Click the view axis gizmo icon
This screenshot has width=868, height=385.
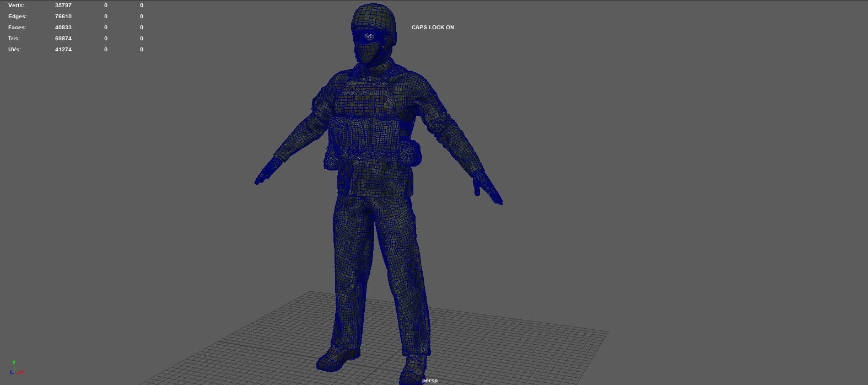(x=15, y=368)
